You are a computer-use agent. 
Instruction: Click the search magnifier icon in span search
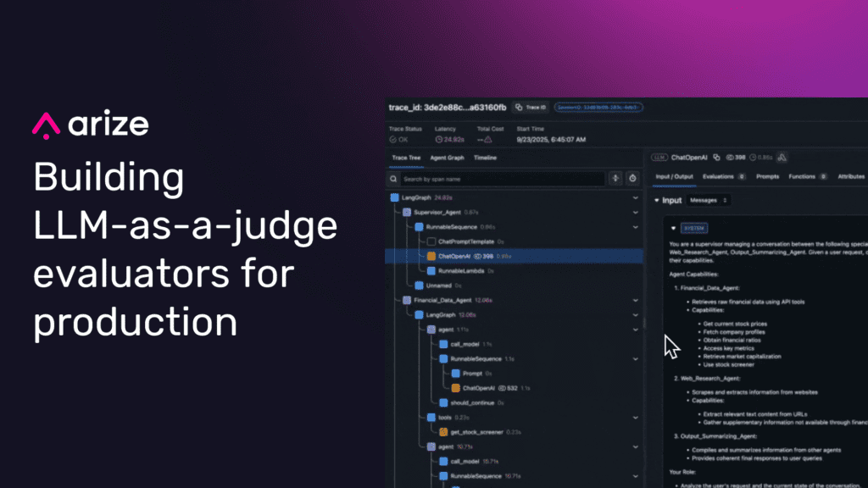[x=393, y=180]
